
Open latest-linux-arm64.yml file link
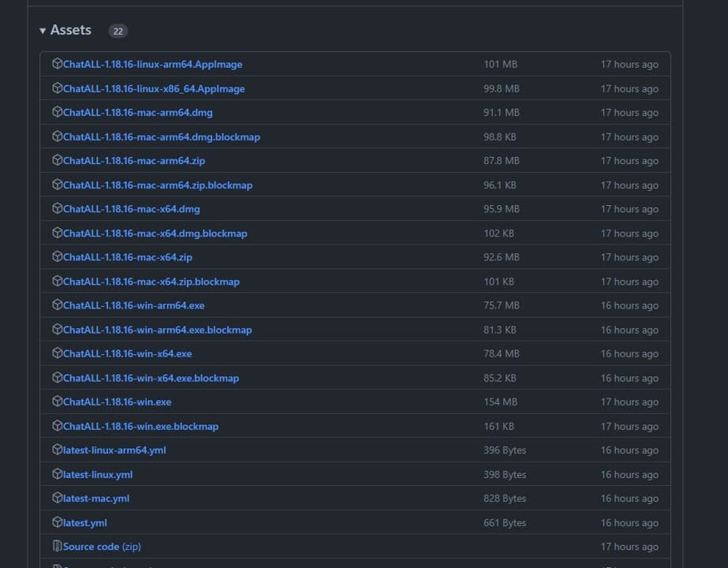(114, 450)
